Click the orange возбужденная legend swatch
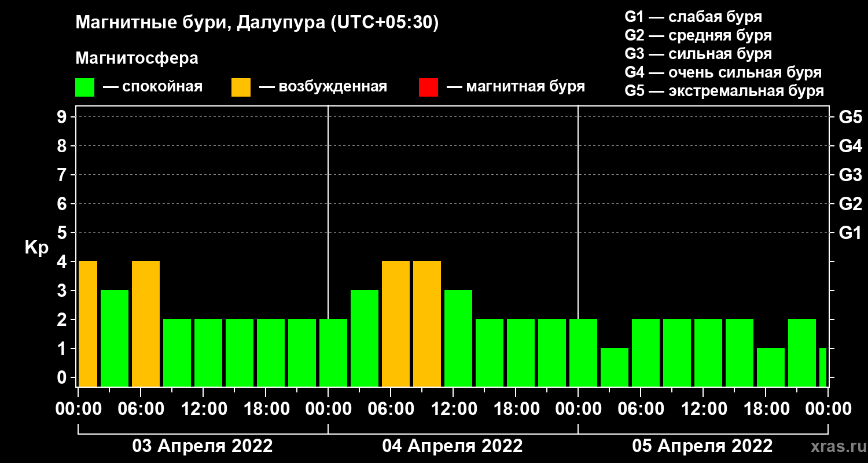Viewport: 868px width, 463px height. (x=241, y=87)
